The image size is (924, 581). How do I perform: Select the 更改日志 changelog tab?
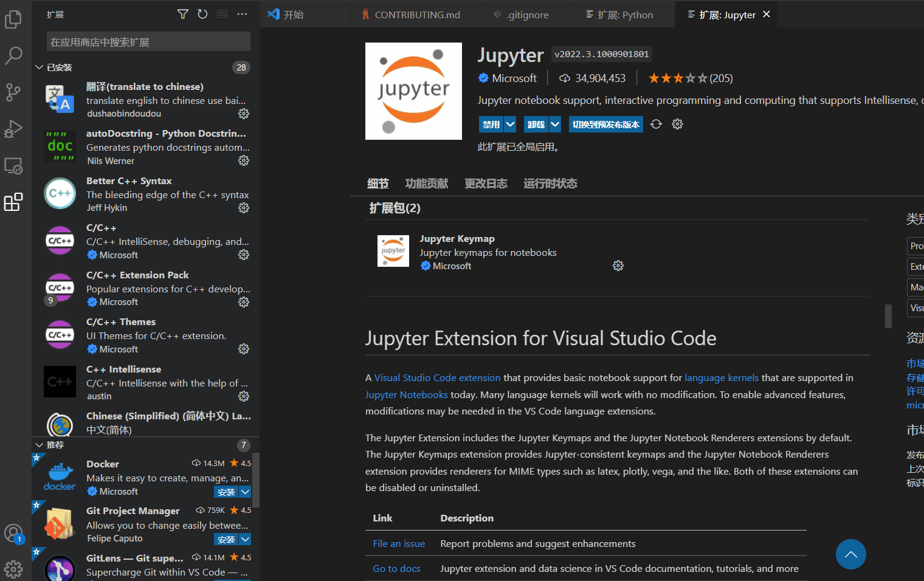click(486, 184)
